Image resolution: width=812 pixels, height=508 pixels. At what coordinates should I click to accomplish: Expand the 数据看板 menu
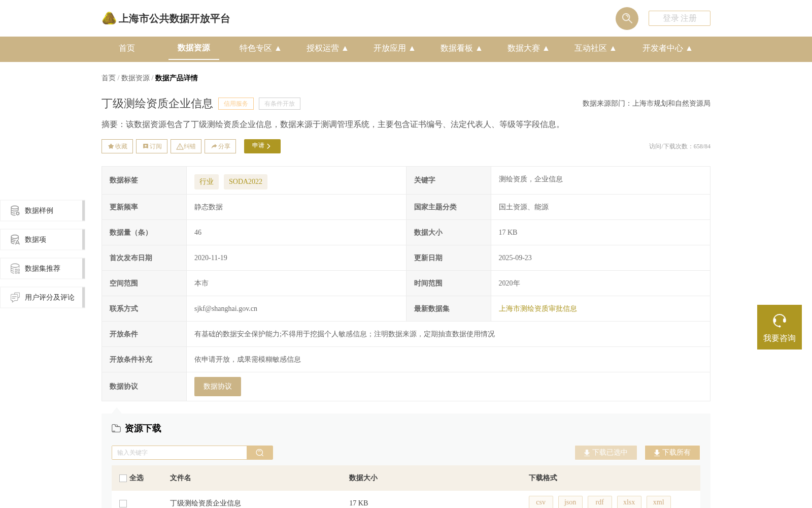pos(461,48)
